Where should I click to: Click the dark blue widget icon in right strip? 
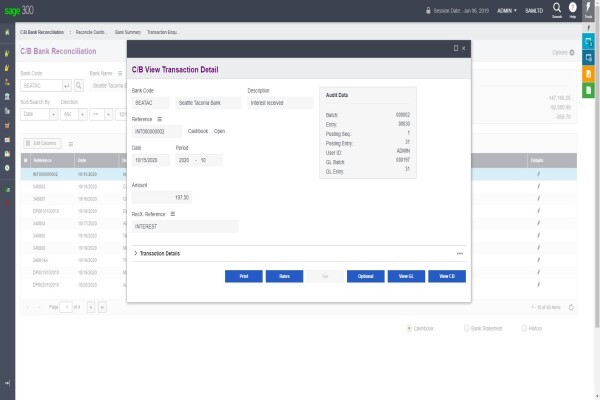pos(588,58)
